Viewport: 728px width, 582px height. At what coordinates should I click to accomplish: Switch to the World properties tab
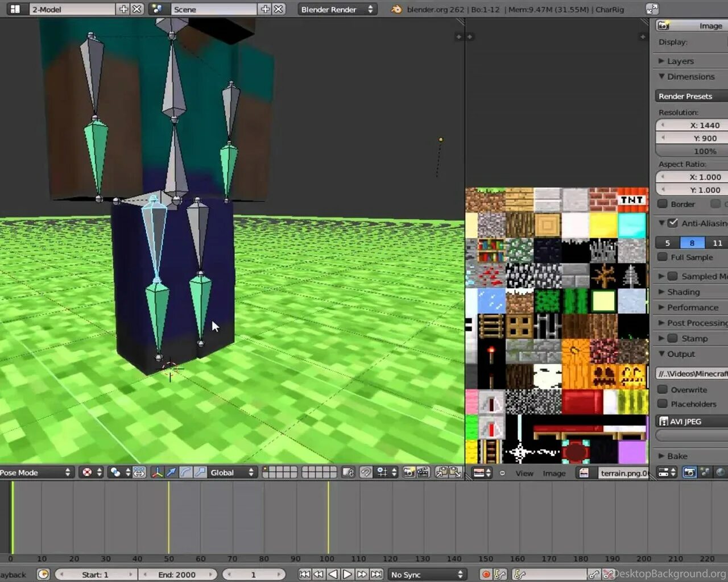tap(721, 472)
